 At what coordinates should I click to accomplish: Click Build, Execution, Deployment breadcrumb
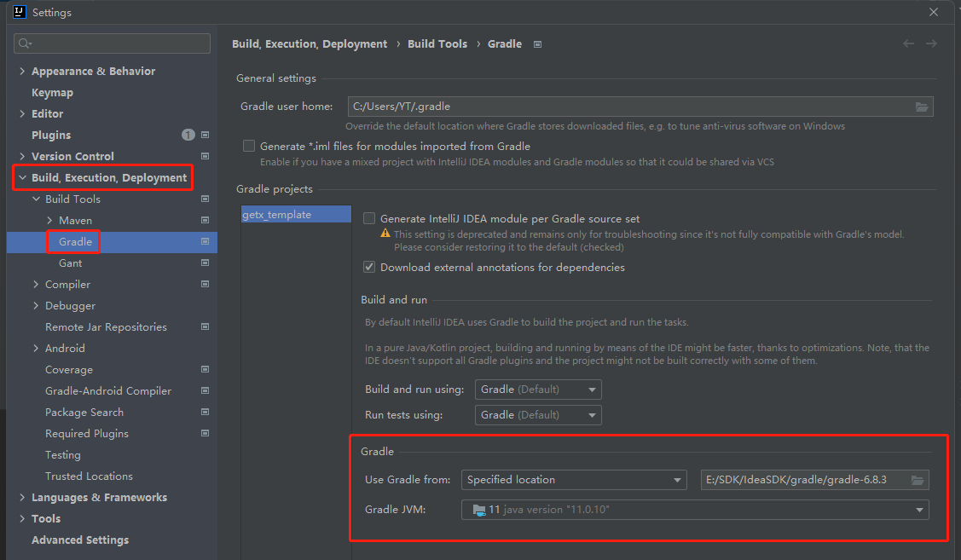pos(310,44)
